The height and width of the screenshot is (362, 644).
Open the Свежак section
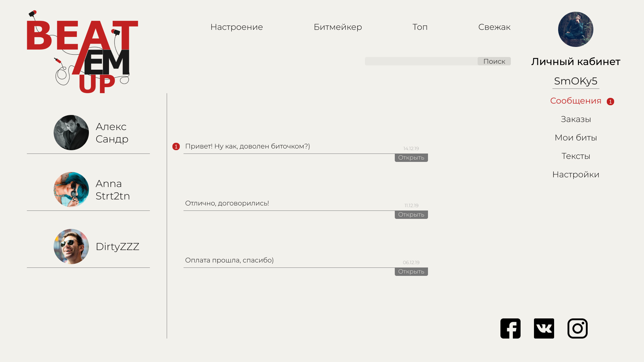494,27
